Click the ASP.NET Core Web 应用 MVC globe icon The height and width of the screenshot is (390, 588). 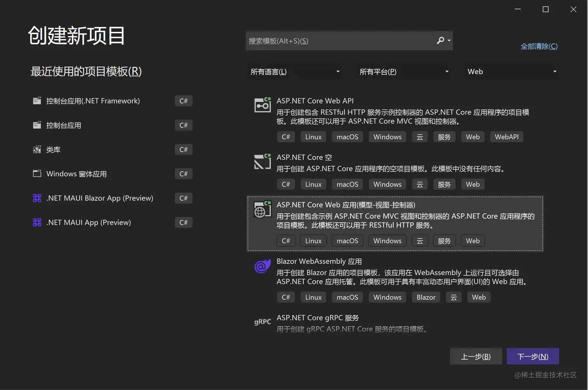262,209
